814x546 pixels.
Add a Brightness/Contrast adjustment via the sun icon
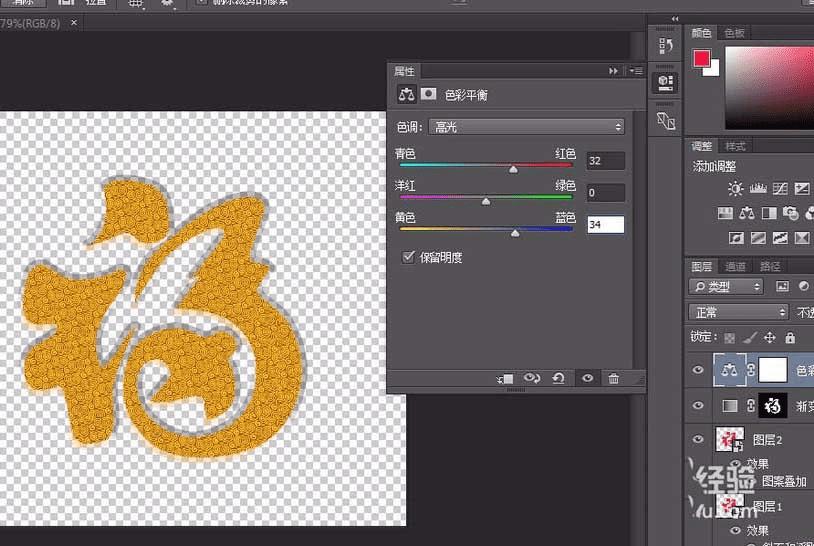coord(735,188)
